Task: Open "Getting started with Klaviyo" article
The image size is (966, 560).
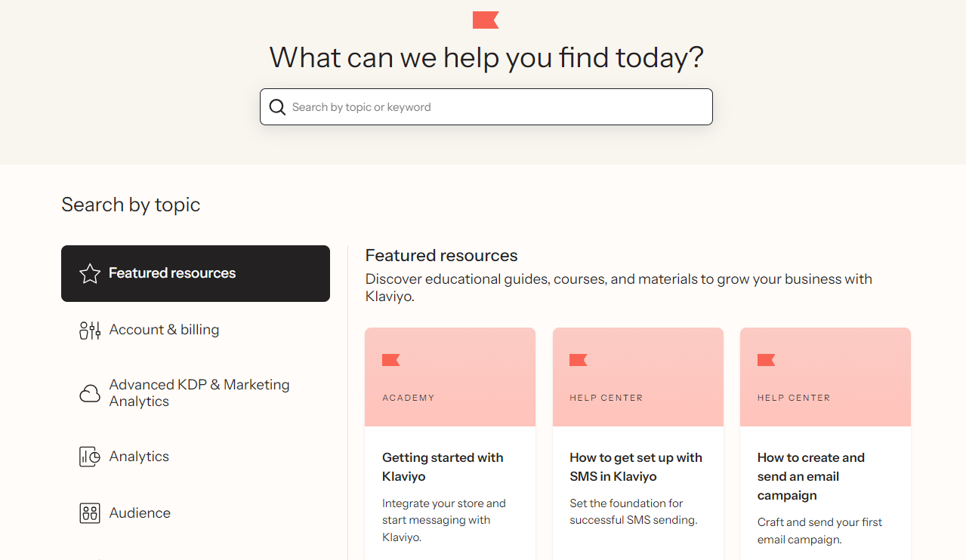Action: pyautogui.click(x=443, y=467)
